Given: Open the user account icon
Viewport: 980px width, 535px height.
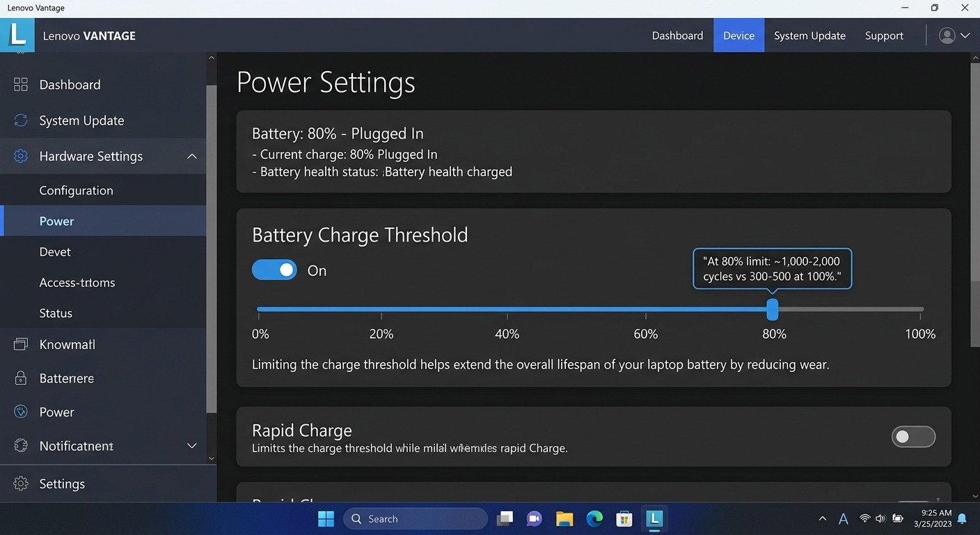Looking at the screenshot, I should click(947, 36).
